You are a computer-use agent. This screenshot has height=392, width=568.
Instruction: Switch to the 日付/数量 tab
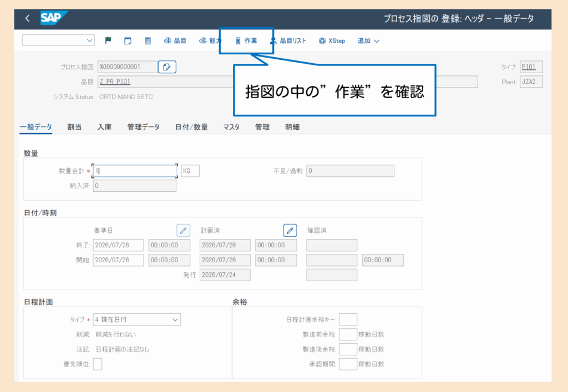tap(191, 127)
